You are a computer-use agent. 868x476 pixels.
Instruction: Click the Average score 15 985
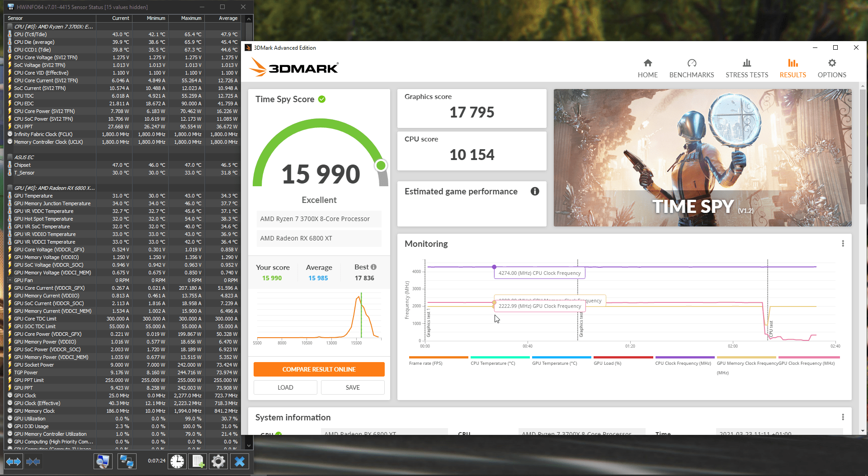tap(318, 278)
